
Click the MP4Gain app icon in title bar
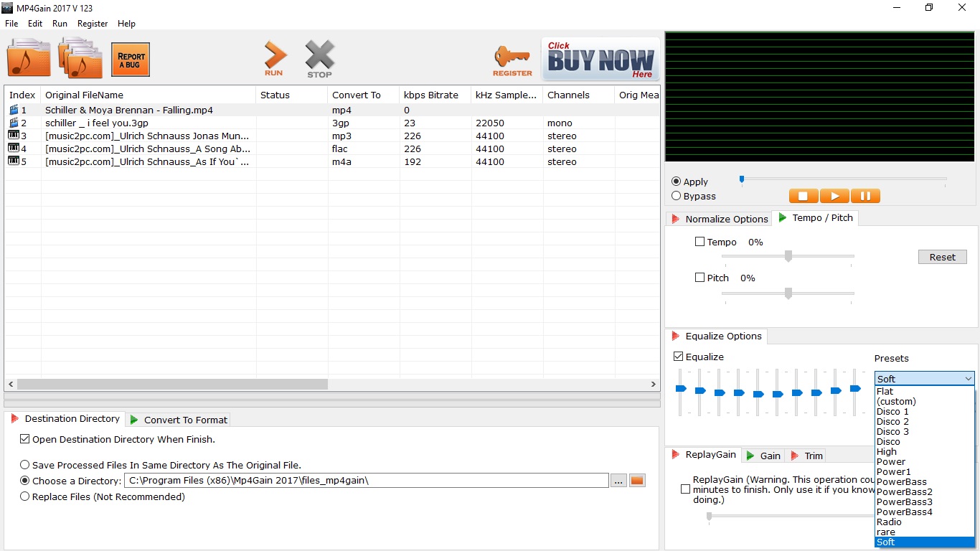(9, 7)
